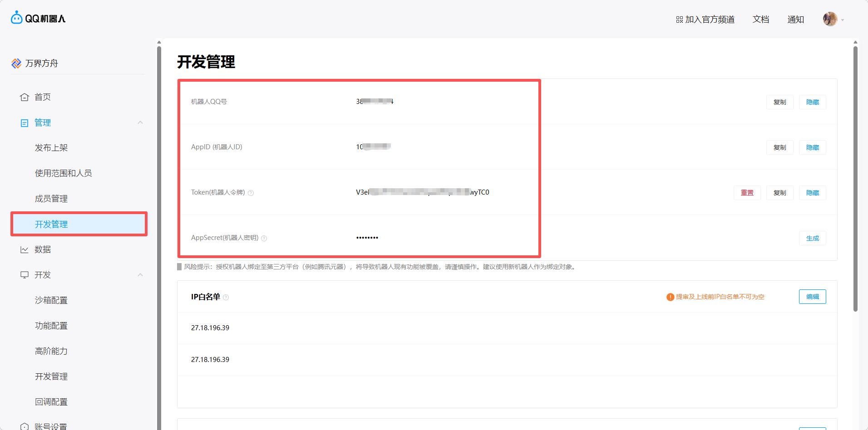Edit the IP白名单 with 编辑 button
This screenshot has width=868, height=430.
click(x=812, y=297)
